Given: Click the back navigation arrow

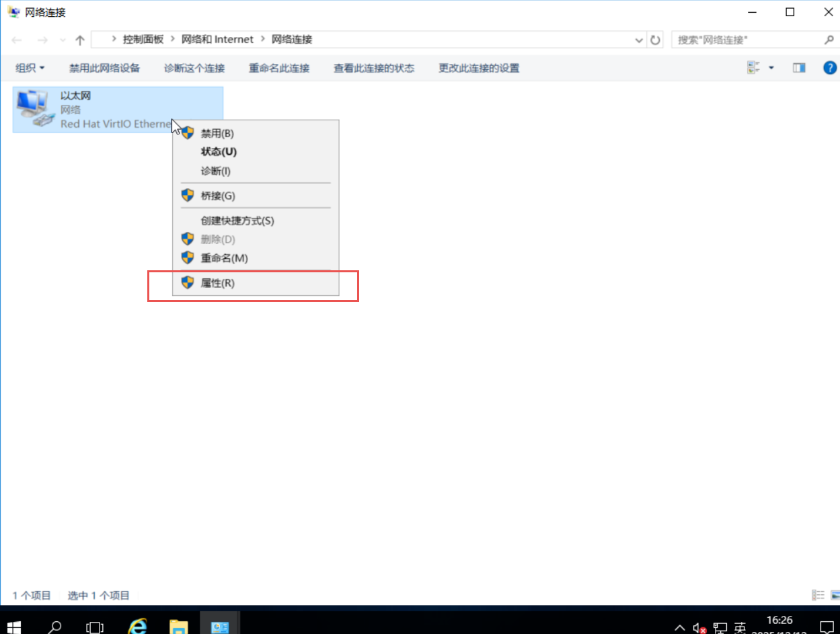Looking at the screenshot, I should (17, 40).
